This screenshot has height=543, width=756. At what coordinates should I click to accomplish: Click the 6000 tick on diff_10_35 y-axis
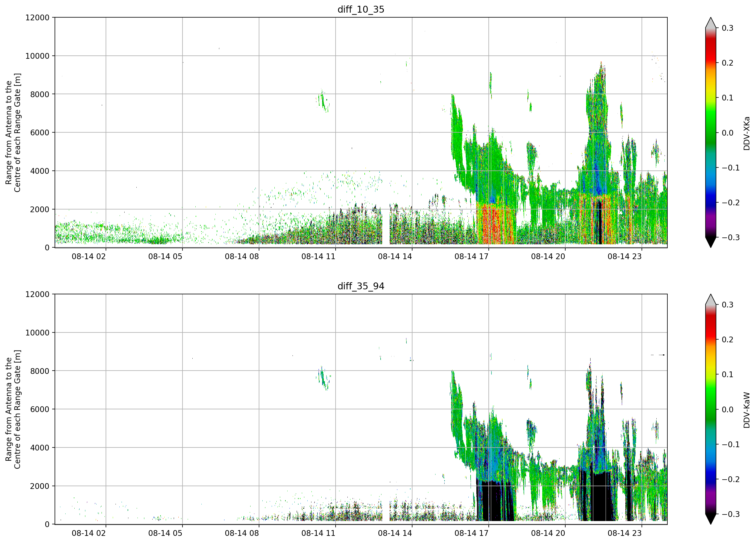40,132
